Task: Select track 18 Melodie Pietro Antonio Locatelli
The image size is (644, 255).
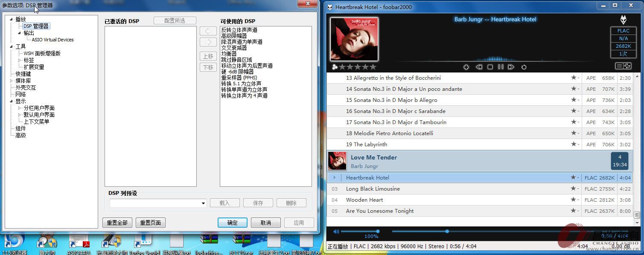Action: [x=480, y=133]
